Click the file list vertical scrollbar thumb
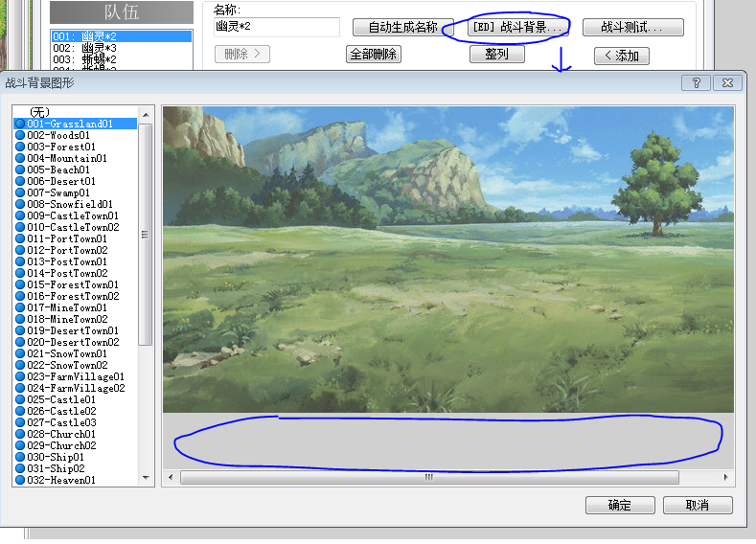The image size is (756, 544). coord(145,235)
